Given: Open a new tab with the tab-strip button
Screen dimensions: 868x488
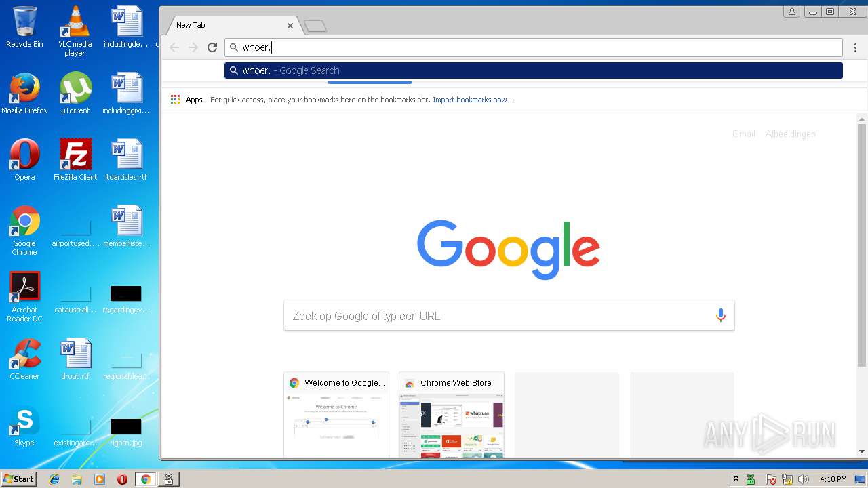Looking at the screenshot, I should pos(315,26).
